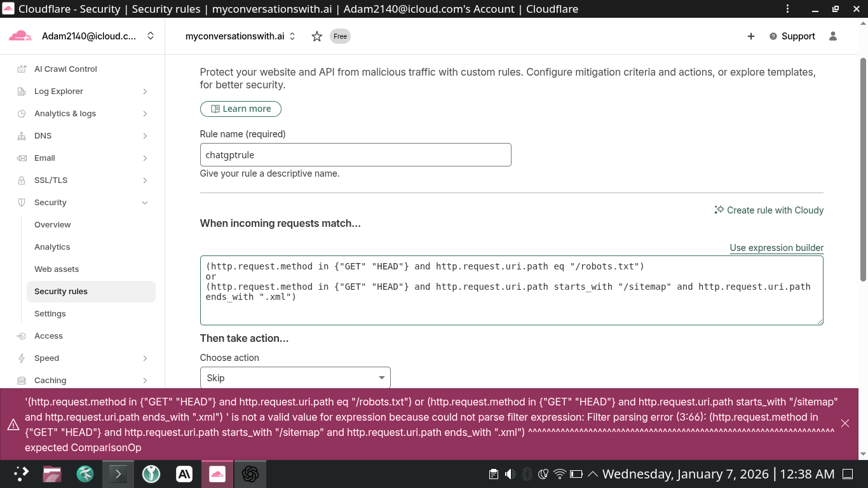Switch to Use expression builder

[776, 248]
